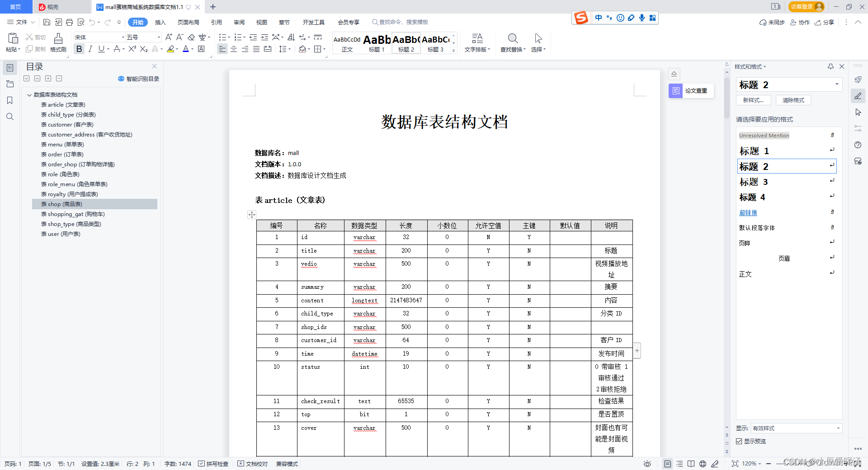
Task: Click the text highlight color marker
Action: 170,49
